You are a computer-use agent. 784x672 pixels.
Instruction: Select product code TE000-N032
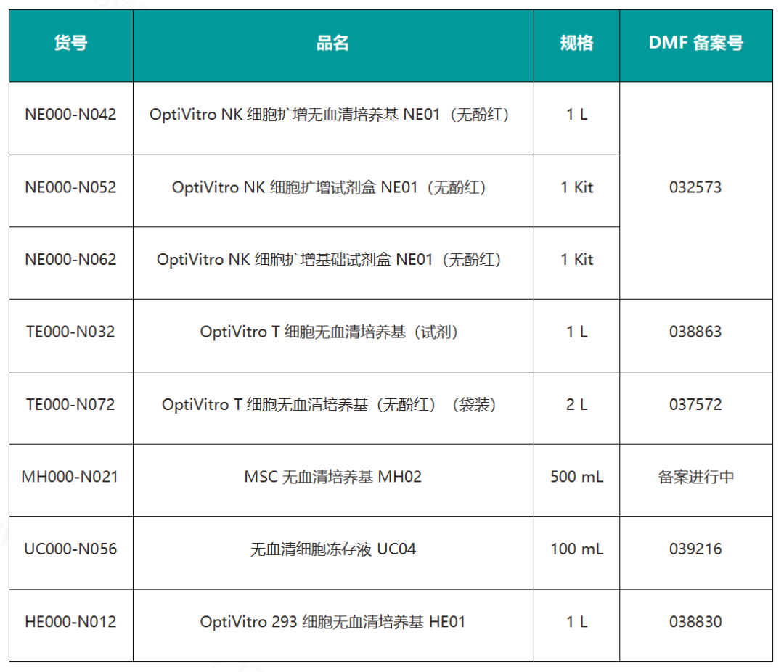[71, 332]
